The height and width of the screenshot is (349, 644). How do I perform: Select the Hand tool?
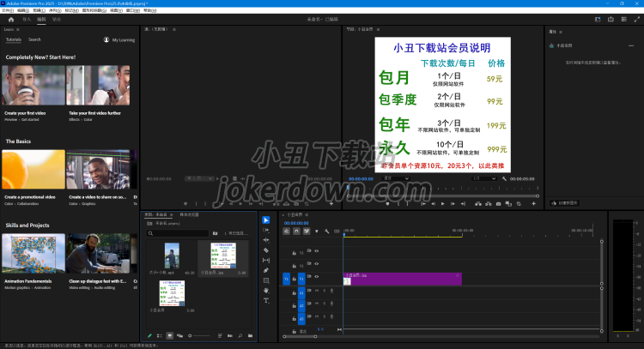tap(266, 290)
